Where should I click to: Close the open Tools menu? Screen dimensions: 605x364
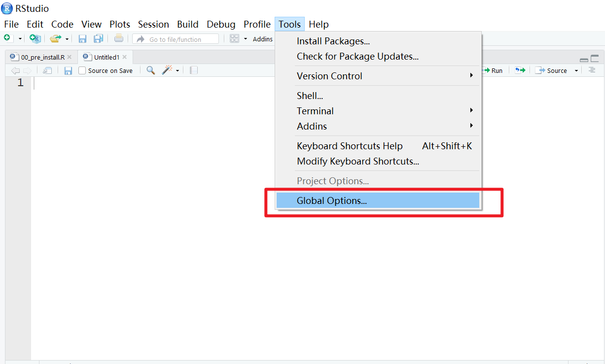(289, 24)
